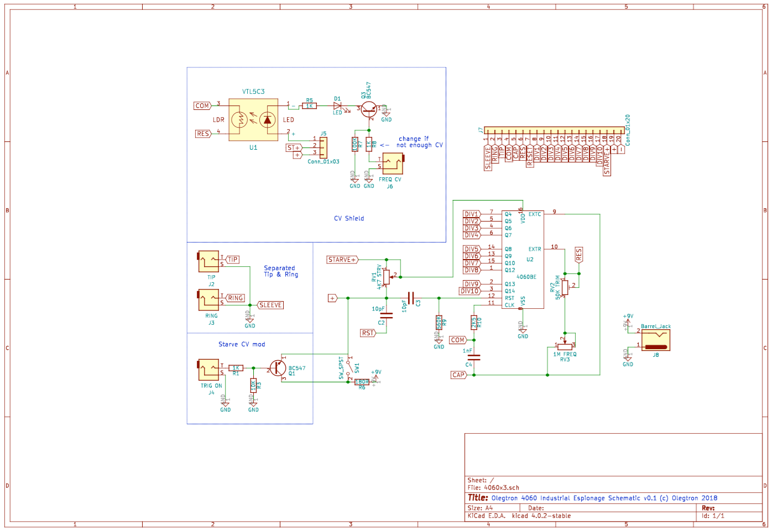Click the 'File: 4060x3.sch' field
Screen dimensions: 773x532
[x=493, y=488]
